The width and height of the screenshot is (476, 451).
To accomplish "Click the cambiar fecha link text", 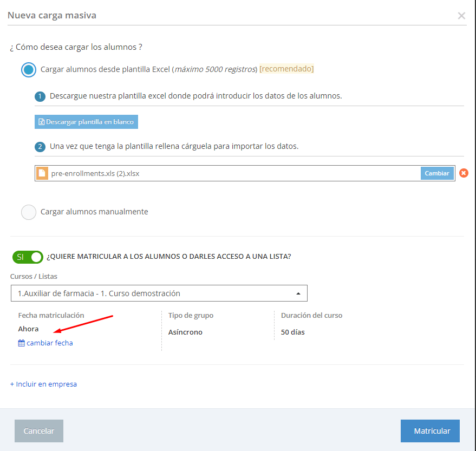I will pyautogui.click(x=49, y=343).
